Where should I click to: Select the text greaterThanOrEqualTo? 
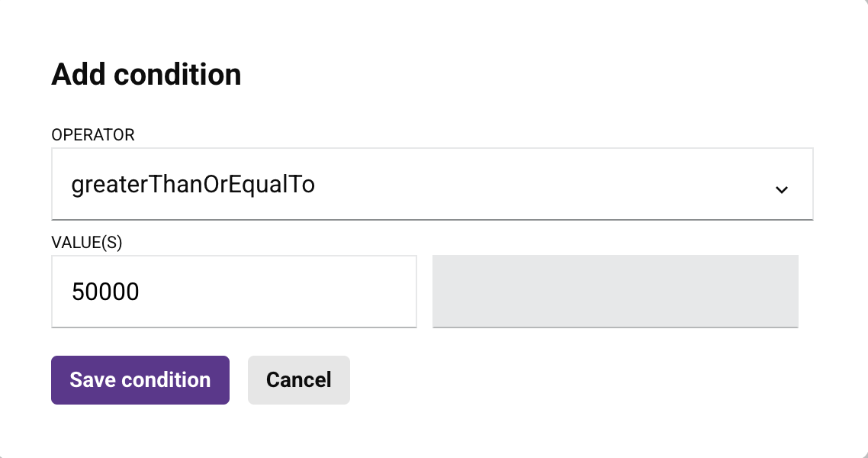click(193, 183)
